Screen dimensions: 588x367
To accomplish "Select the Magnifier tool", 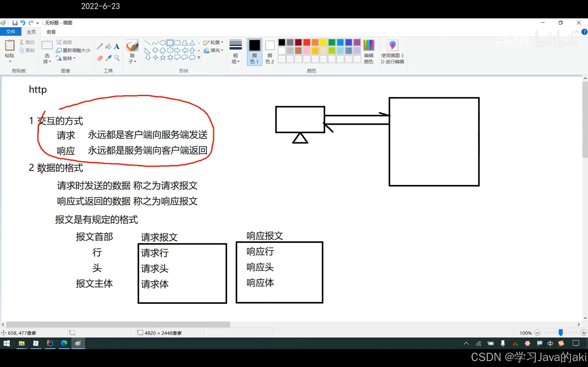I will pyautogui.click(x=117, y=58).
